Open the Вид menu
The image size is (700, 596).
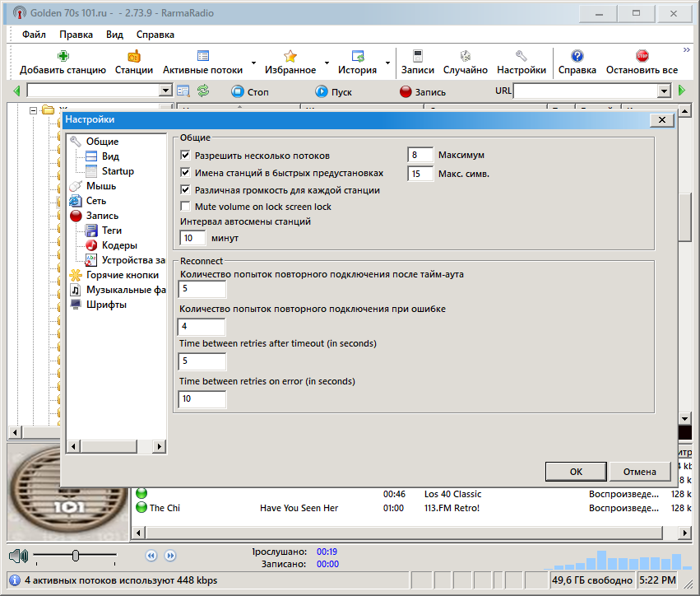114,35
